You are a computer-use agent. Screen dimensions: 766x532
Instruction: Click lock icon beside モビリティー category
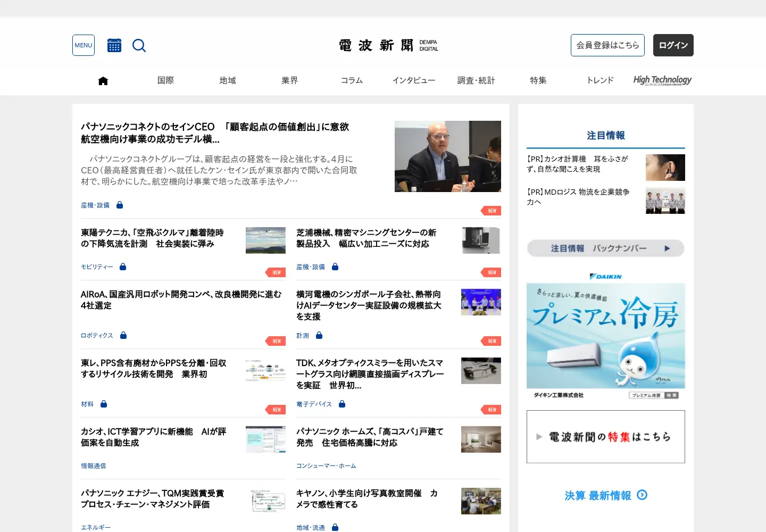click(123, 267)
